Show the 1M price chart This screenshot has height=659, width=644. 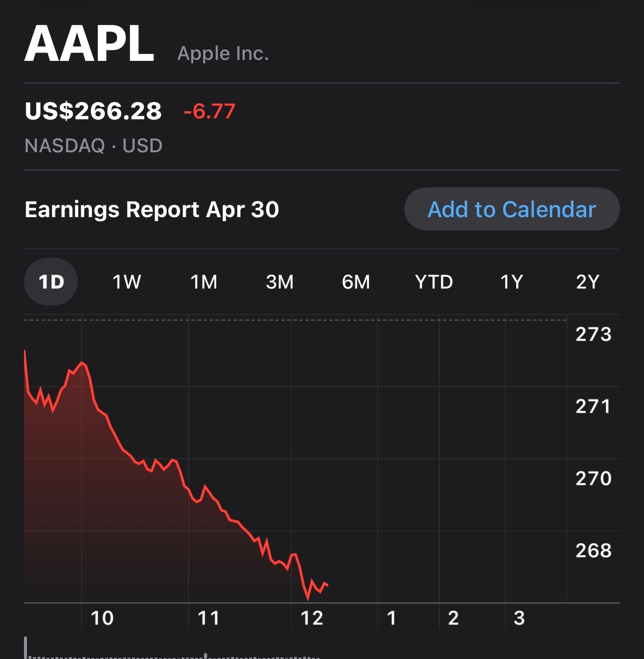(204, 282)
